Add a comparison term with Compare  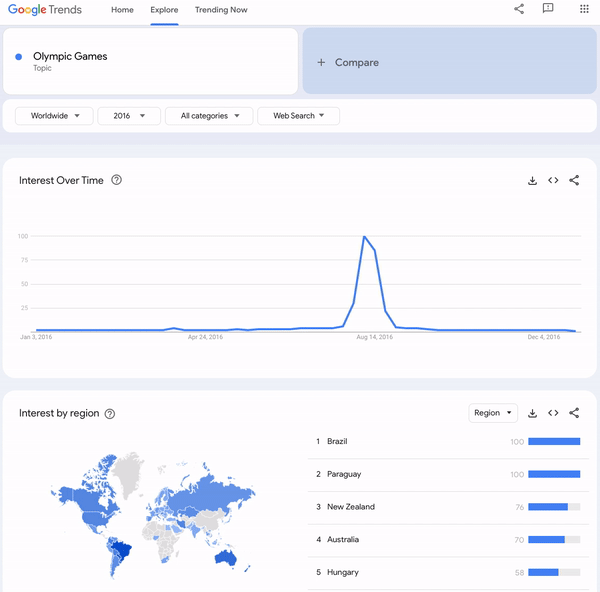[450, 61]
